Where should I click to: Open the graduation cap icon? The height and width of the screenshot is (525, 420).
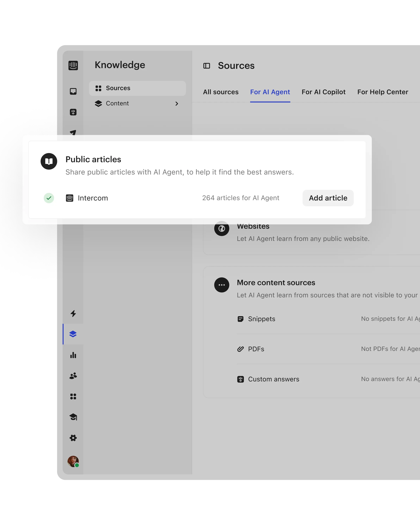(73, 417)
